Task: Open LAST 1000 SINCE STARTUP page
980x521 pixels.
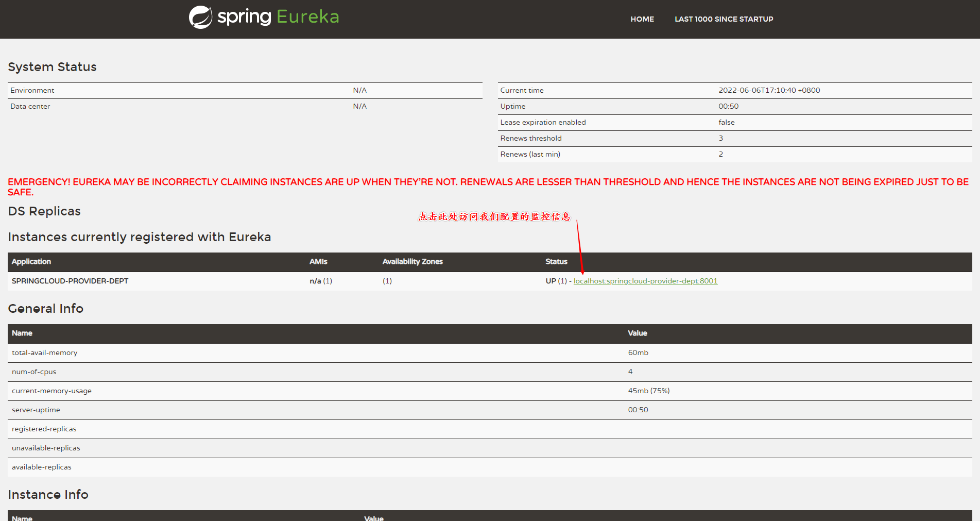Action: (724, 19)
